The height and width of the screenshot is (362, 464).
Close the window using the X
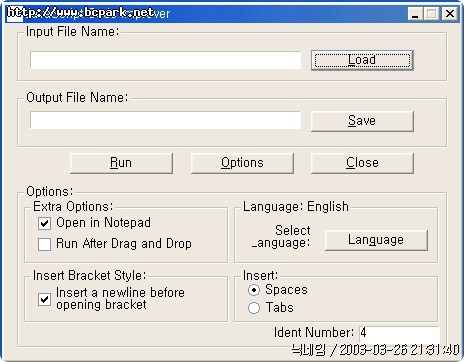click(450, 14)
